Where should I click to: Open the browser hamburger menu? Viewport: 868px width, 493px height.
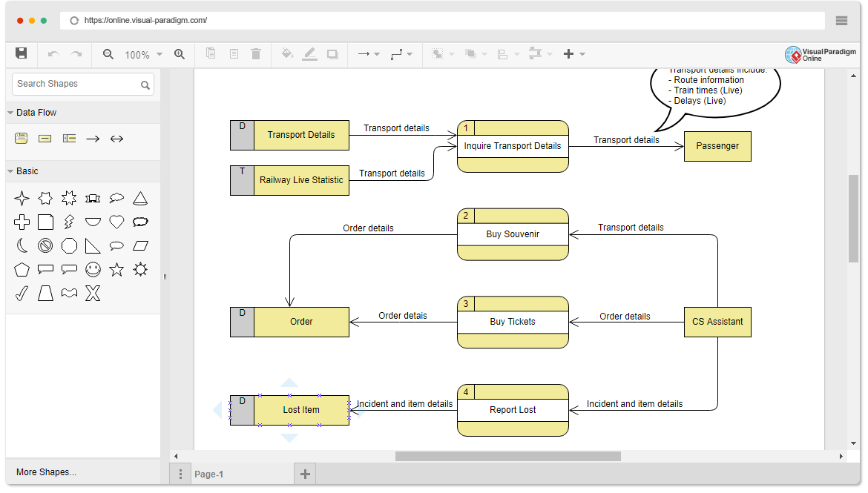pyautogui.click(x=841, y=21)
